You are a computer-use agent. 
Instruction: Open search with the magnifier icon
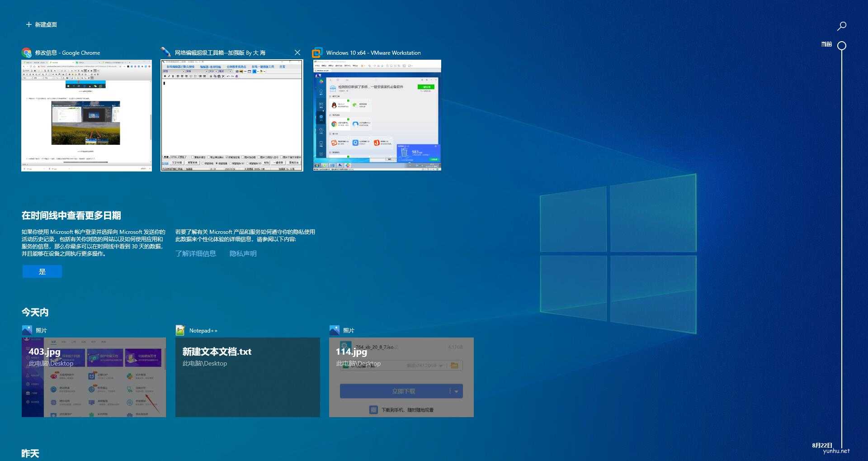(841, 26)
